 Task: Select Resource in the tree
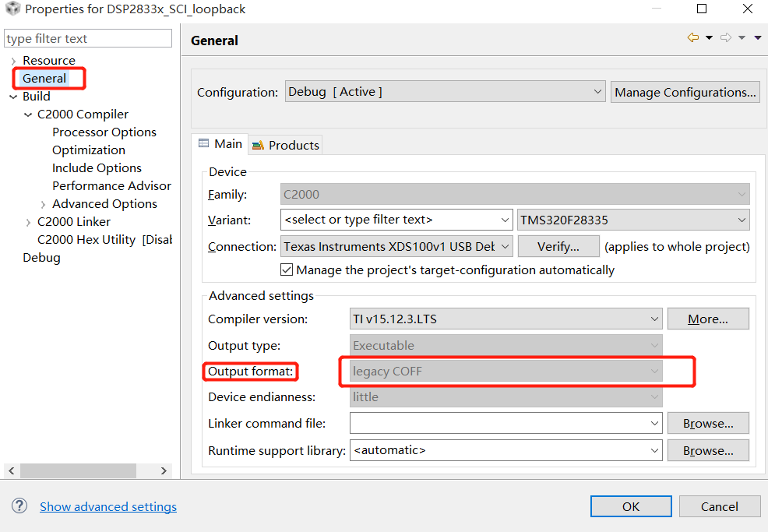pos(49,60)
